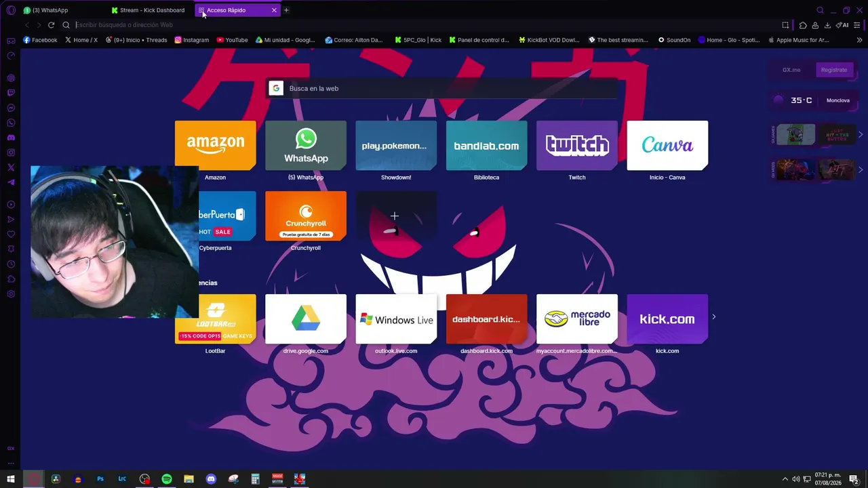Viewport: 868px width, 488px height.
Task: Open the Home / X bookmark
Action: [81, 40]
